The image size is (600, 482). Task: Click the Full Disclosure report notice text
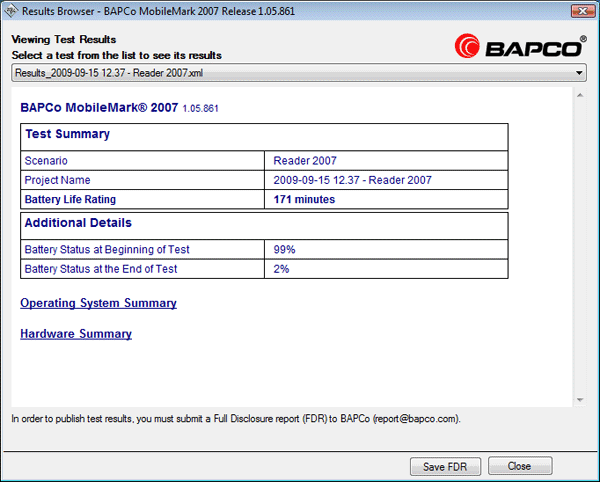coord(236,419)
